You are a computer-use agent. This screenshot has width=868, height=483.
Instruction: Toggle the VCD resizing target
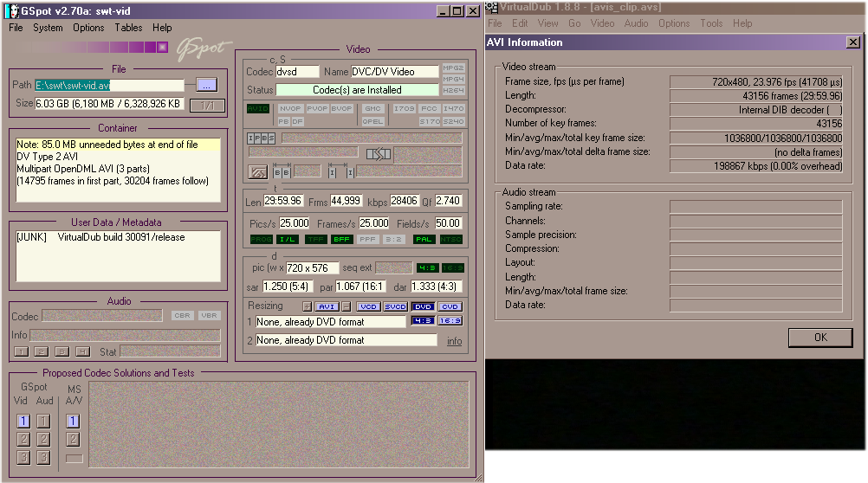[x=367, y=306]
